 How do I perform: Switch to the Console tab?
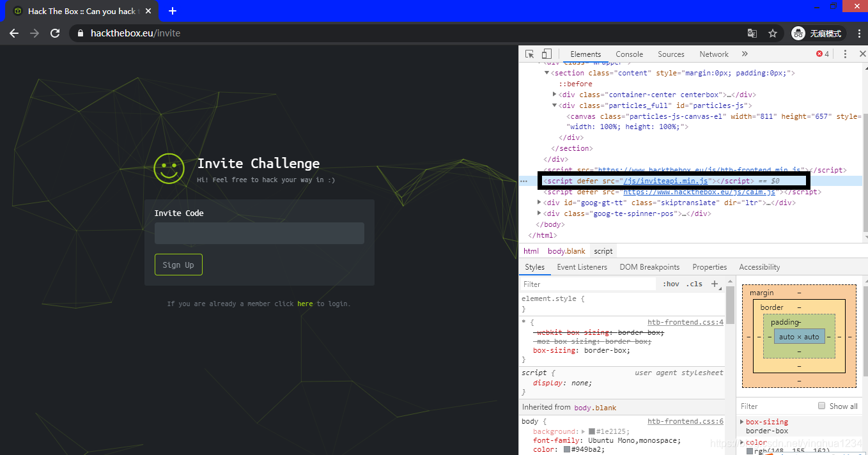coord(630,54)
